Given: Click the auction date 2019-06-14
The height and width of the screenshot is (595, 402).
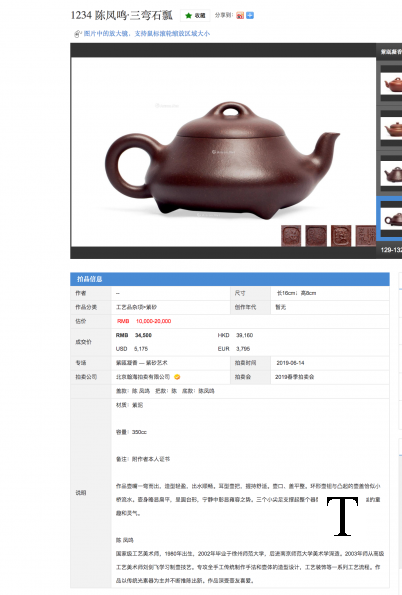Looking at the screenshot, I should (x=290, y=363).
